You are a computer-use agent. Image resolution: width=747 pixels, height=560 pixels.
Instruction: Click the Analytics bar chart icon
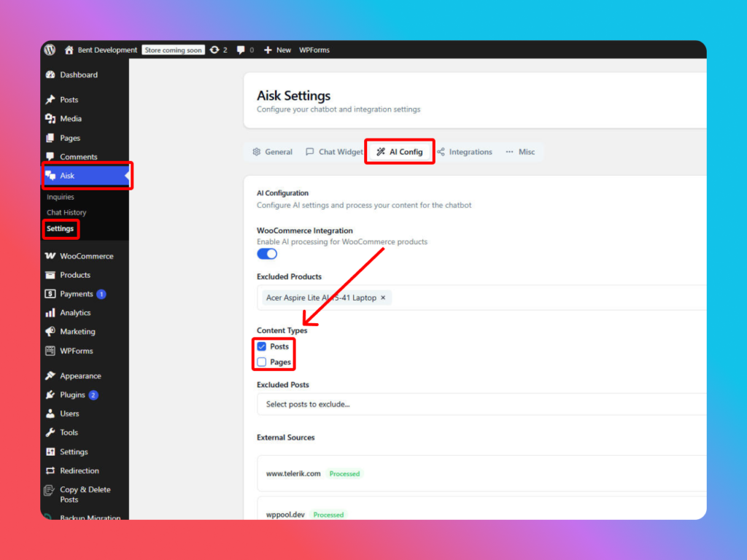pyautogui.click(x=50, y=313)
